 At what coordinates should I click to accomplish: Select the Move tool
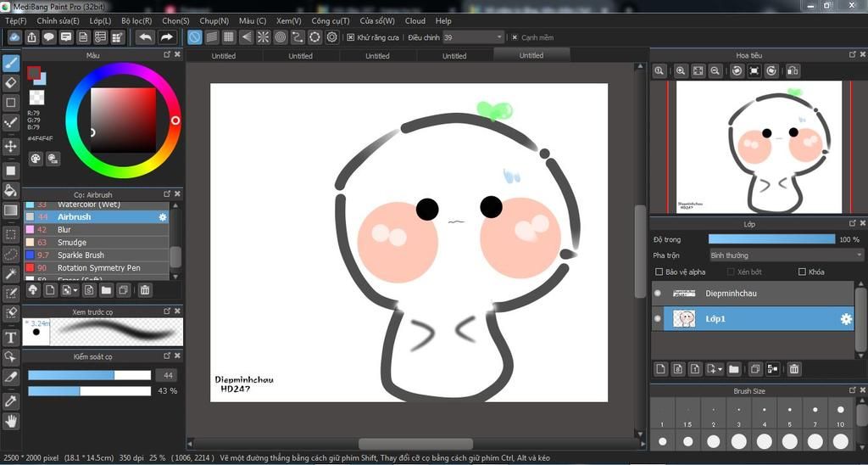click(x=10, y=146)
